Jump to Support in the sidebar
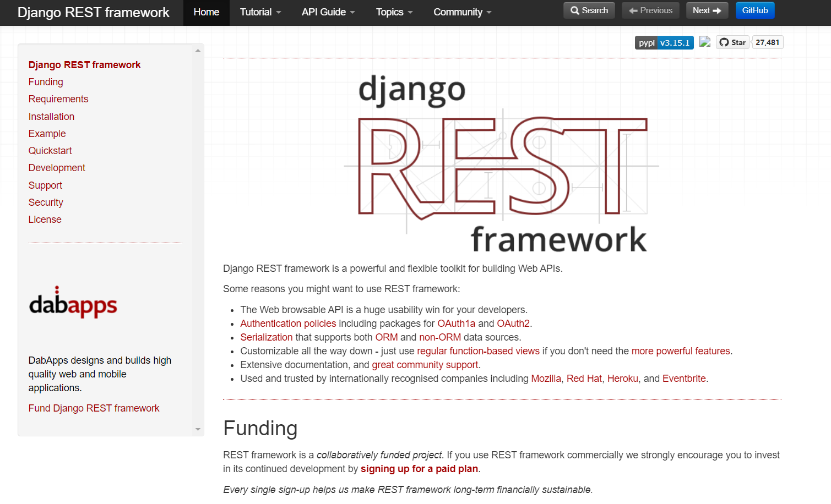The width and height of the screenshot is (831, 504). pos(45,185)
